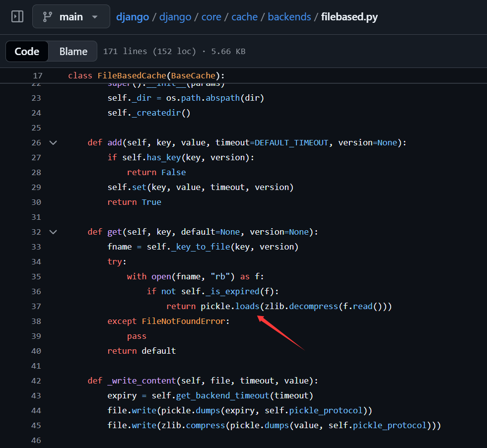
Task: Click the second django breadcrumb folder
Action: 175,16
